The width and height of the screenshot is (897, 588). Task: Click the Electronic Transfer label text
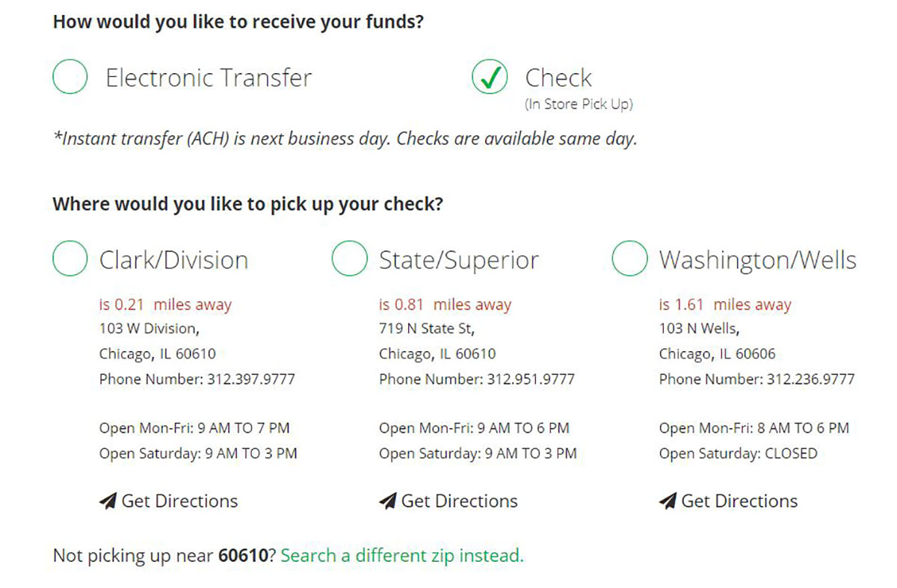pyautogui.click(x=209, y=78)
